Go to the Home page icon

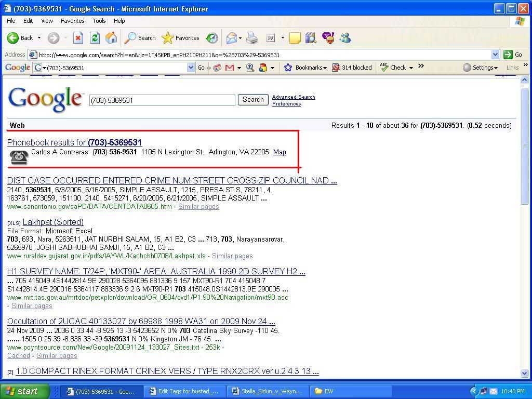coord(111,38)
